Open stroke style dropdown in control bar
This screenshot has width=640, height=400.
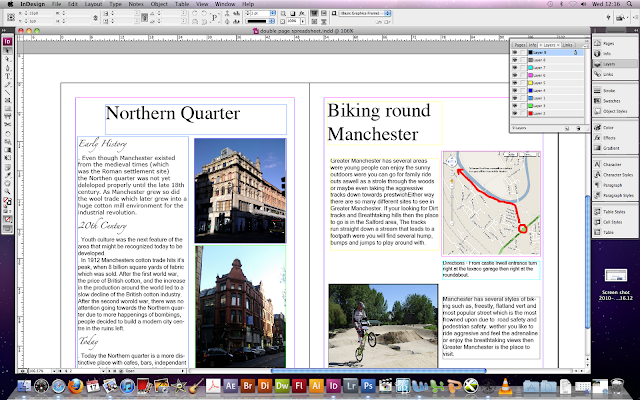pyautogui.click(x=273, y=21)
